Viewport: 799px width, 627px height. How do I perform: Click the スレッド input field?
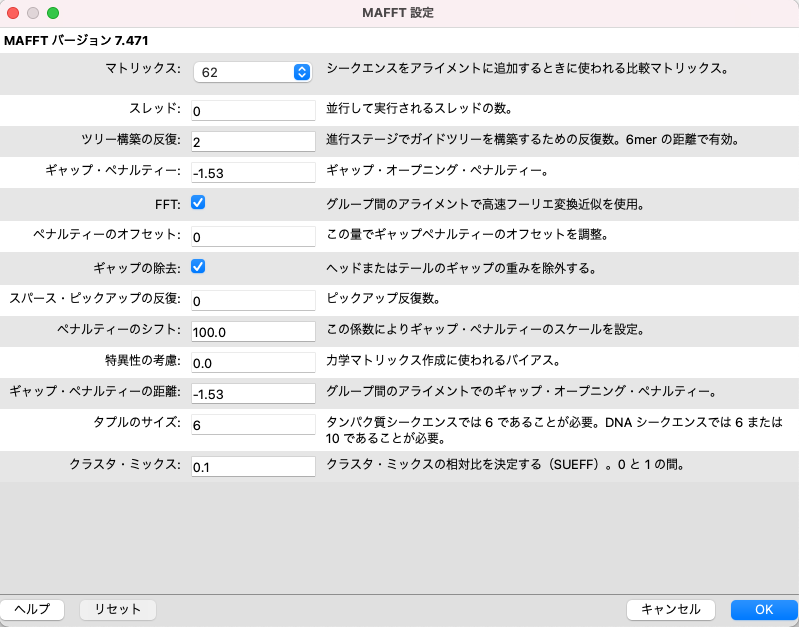point(253,111)
